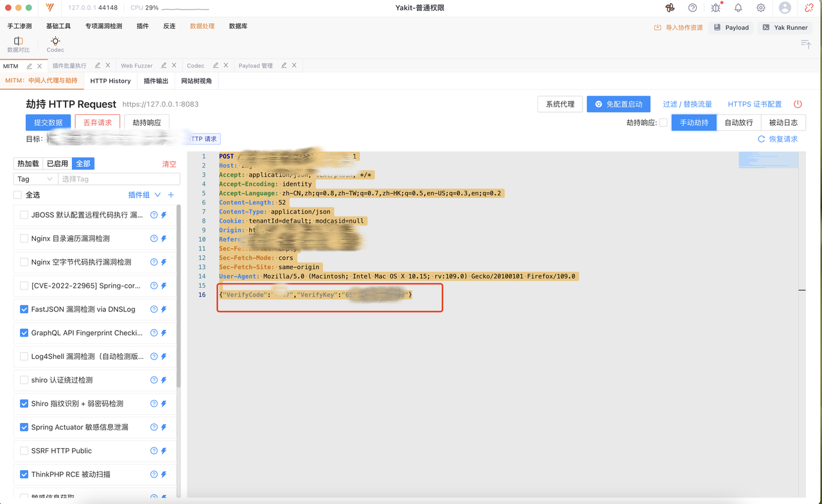The height and width of the screenshot is (504, 822).
Task: Open the 过滤 / 替换流量 link
Action: [687, 104]
